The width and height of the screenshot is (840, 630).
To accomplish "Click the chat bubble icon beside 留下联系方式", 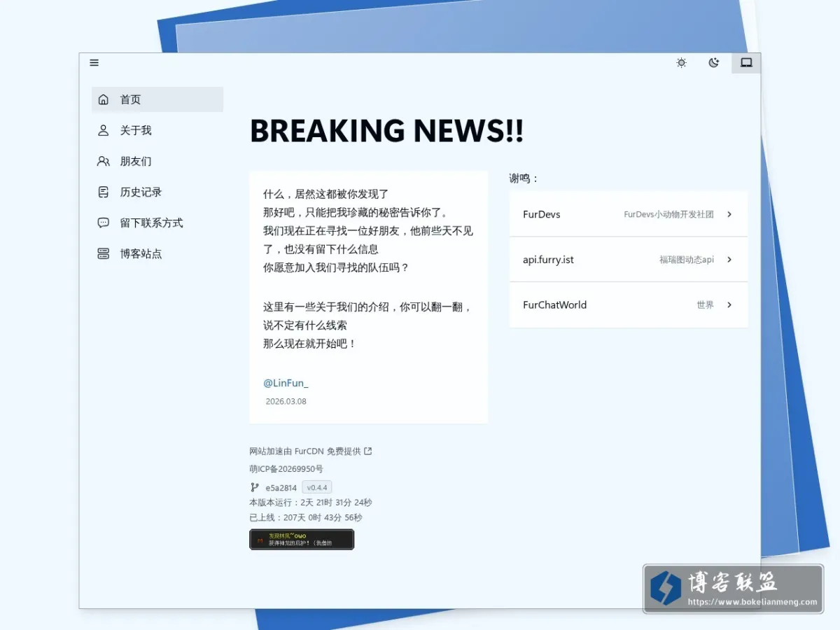I will (x=104, y=223).
